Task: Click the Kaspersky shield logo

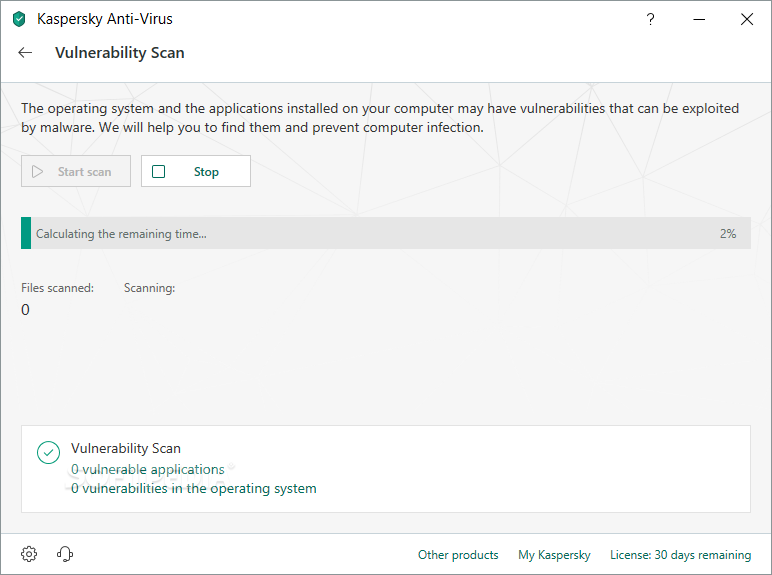Action: [19, 19]
